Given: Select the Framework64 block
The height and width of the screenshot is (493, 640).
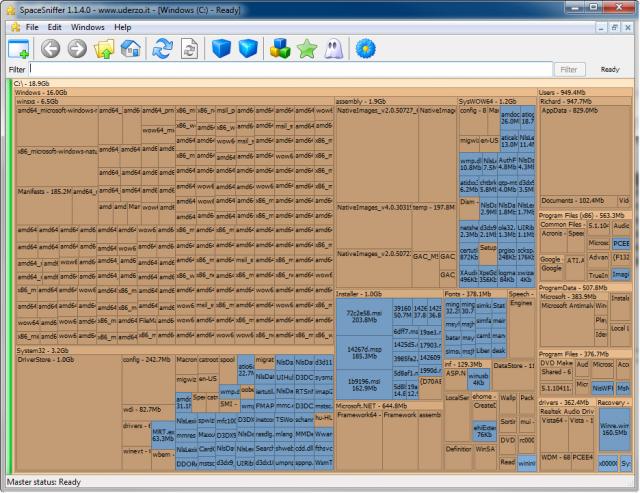Looking at the screenshot, I should (x=359, y=441).
